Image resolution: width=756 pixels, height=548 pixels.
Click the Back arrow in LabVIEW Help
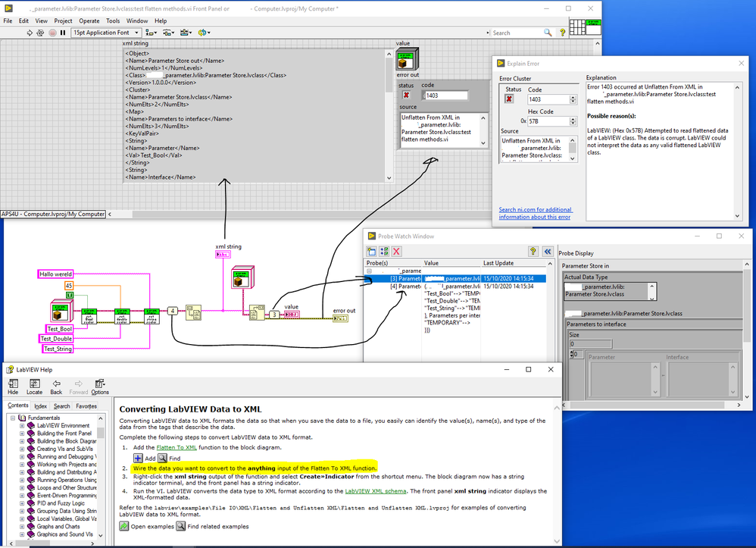56,387
